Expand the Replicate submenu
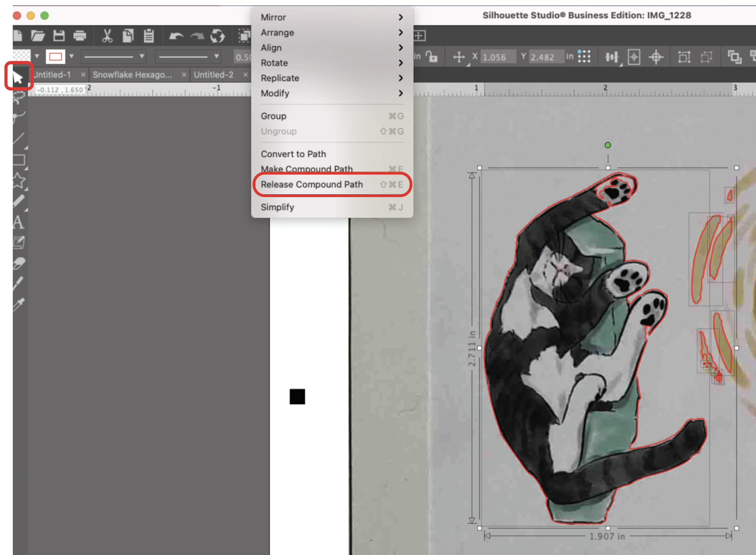 pyautogui.click(x=332, y=78)
